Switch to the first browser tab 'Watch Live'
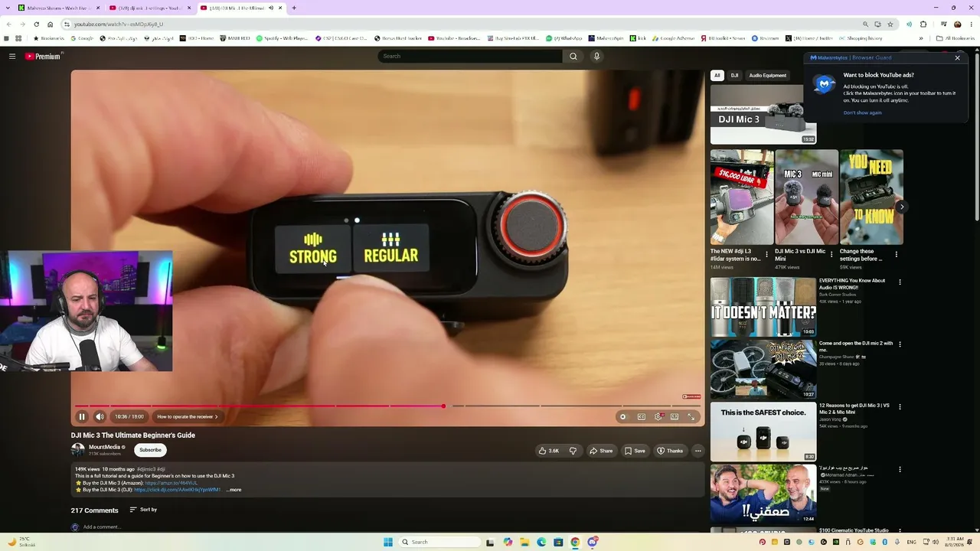This screenshot has width=980, height=551. [x=60, y=8]
